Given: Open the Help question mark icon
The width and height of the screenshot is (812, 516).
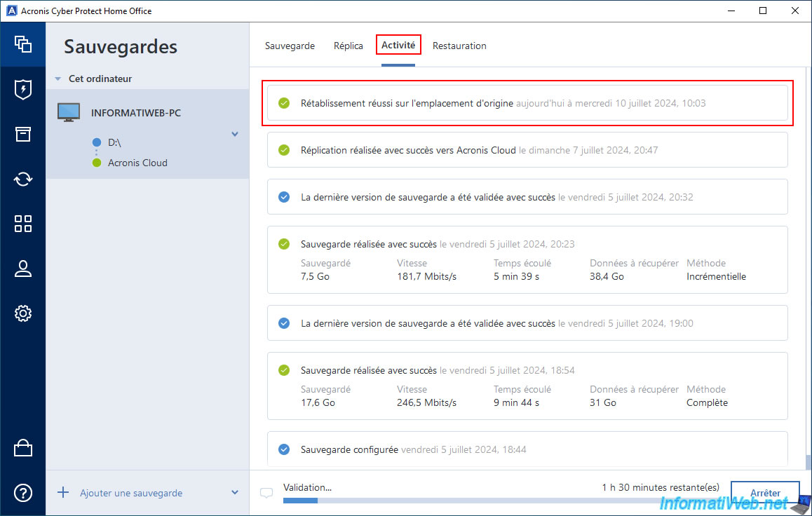Looking at the screenshot, I should (x=22, y=493).
